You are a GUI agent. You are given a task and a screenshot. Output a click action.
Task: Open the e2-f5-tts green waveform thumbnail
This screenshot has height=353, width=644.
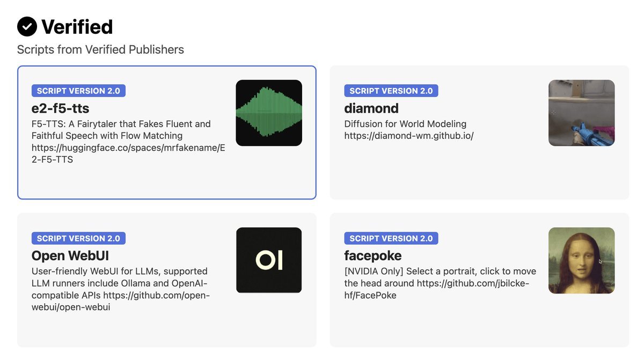tap(269, 113)
